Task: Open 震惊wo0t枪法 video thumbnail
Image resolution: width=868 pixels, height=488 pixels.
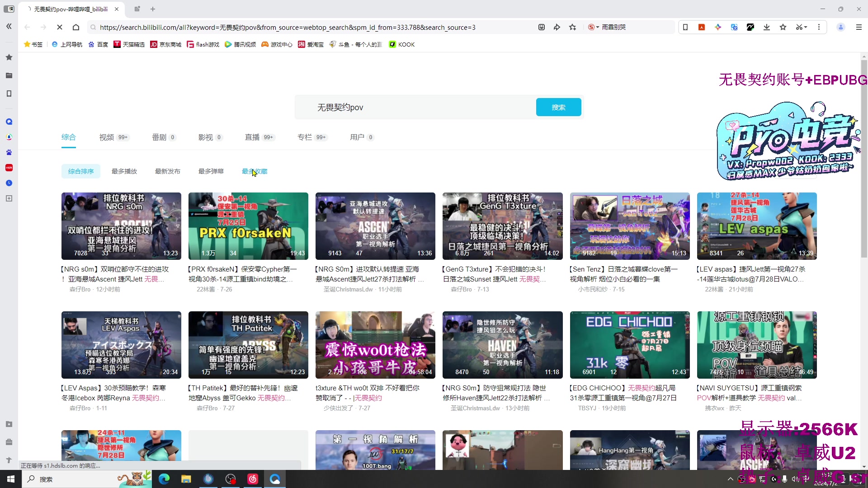Action: [375, 345]
